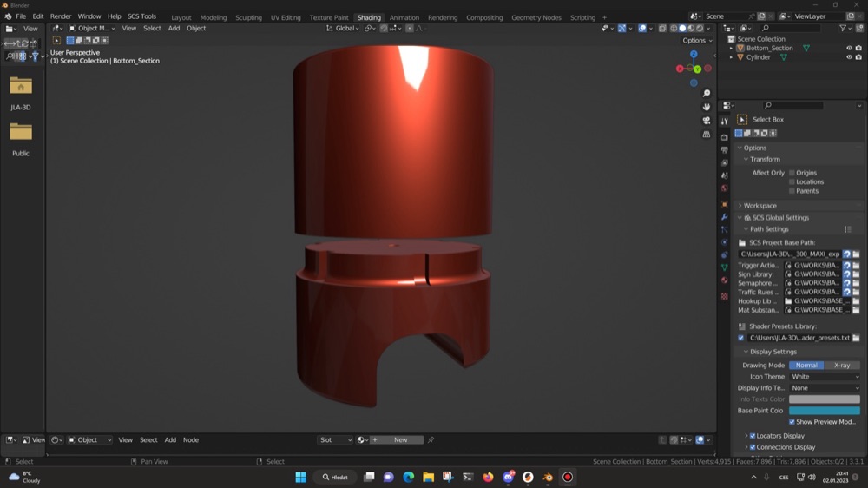Screen dimensions: 868x488
Task: Open the modifier wrench properties tab
Action: pos(724,216)
